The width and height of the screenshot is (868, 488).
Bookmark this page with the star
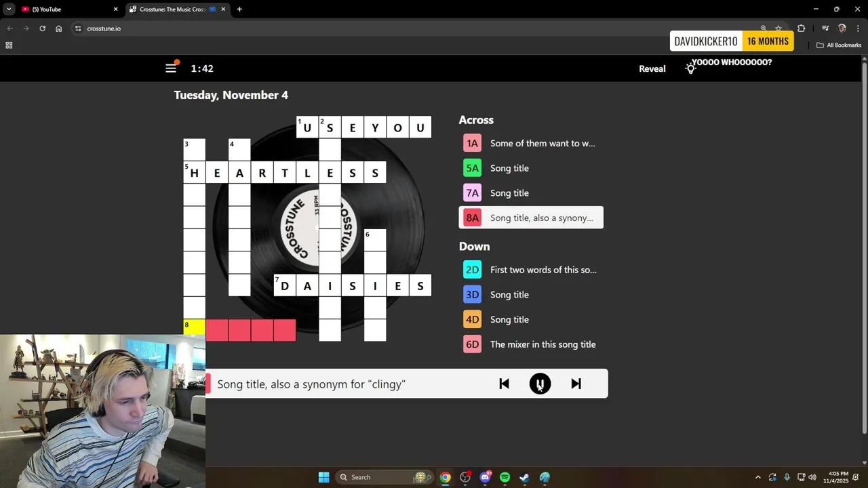coord(778,28)
